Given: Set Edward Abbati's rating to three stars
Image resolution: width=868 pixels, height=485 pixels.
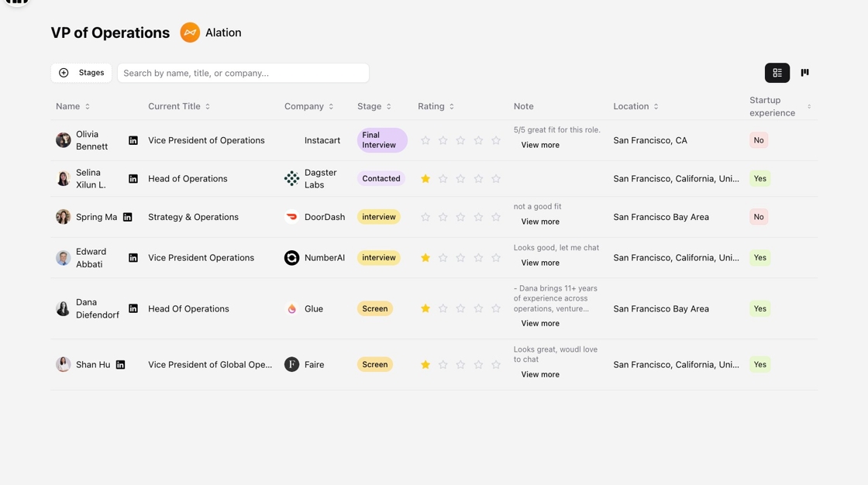Looking at the screenshot, I should 460,258.
